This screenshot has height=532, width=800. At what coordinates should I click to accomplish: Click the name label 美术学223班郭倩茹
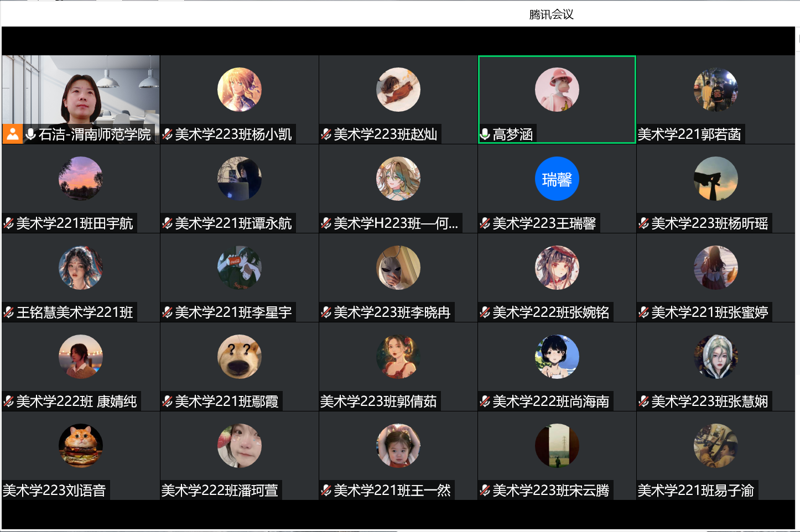point(378,401)
